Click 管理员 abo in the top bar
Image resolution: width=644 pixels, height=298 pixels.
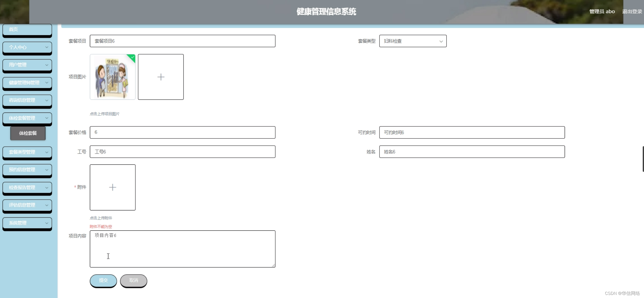pos(602,11)
